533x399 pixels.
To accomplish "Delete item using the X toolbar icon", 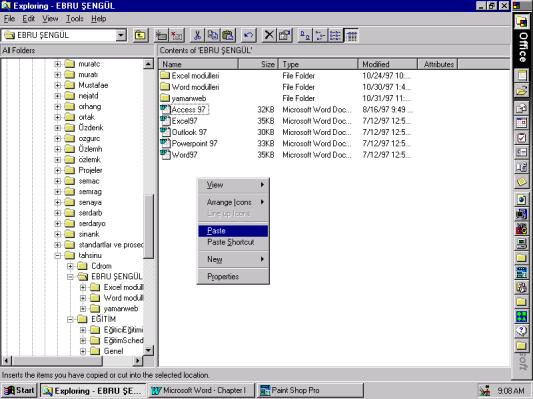I will [269, 35].
